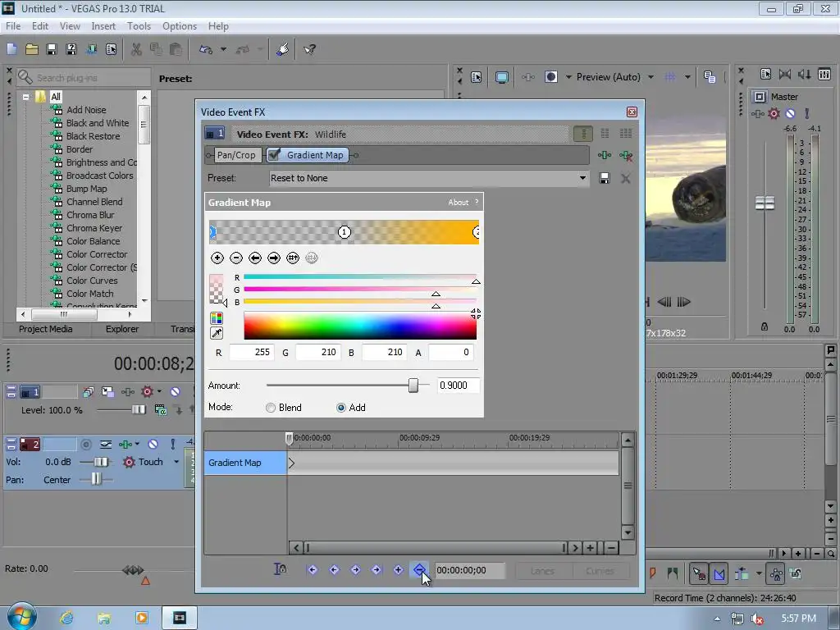Save the preset with disk icon
840x630 pixels.
[605, 178]
